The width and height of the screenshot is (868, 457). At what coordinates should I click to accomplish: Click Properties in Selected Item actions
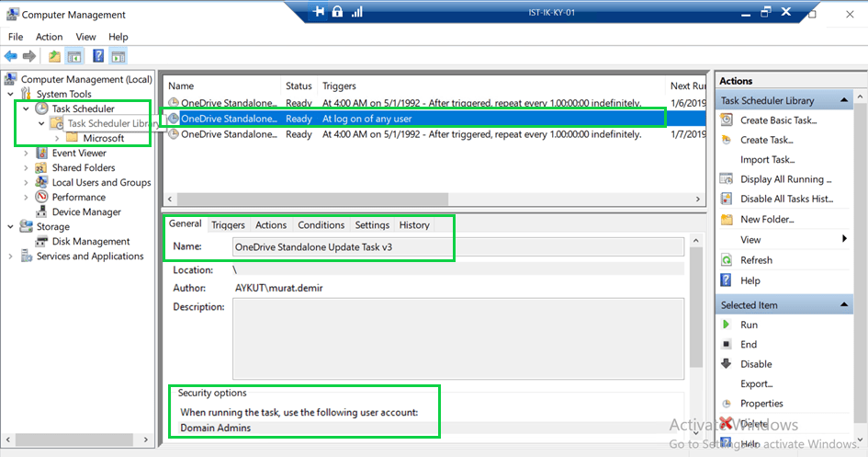click(x=761, y=404)
